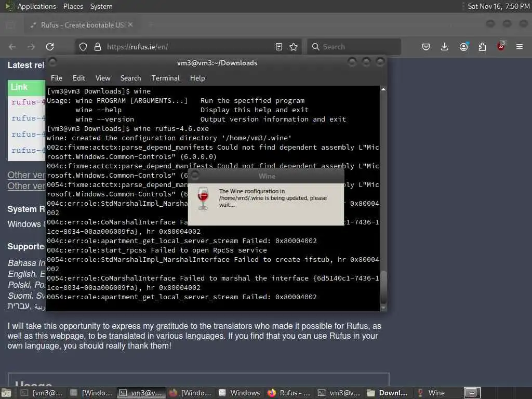Click the terminal window menu icon at top-left
Image resolution: width=532 pixels, height=399 pixels.
tap(52, 62)
